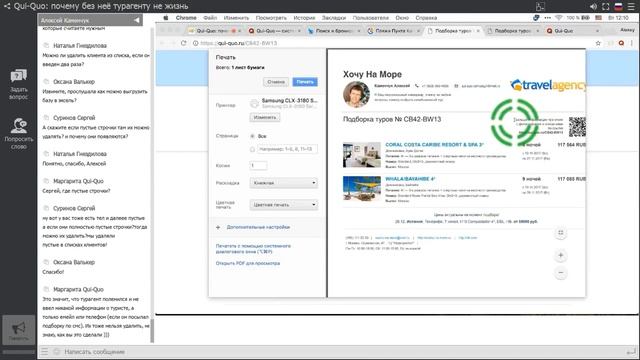The height and width of the screenshot is (360, 640).
Task: Click the 'Отмена' button in print dialog
Action: (x=276, y=82)
